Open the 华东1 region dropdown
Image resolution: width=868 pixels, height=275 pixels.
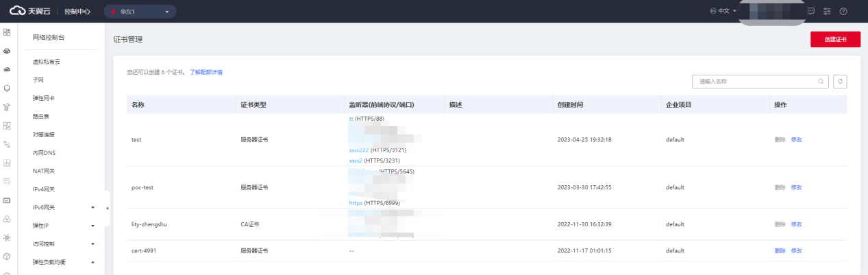[x=140, y=12]
